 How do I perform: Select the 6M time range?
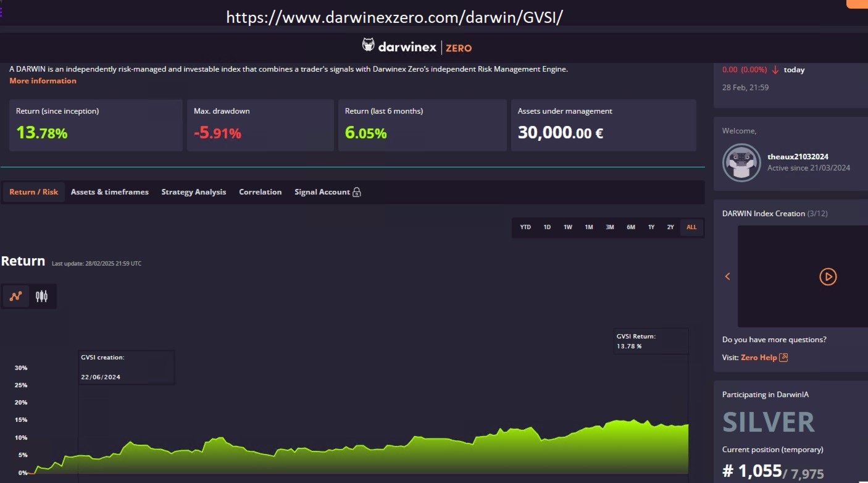point(631,227)
